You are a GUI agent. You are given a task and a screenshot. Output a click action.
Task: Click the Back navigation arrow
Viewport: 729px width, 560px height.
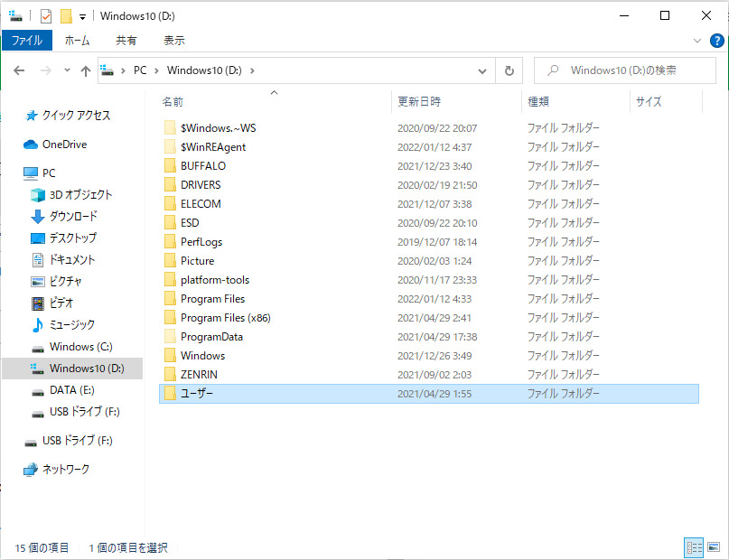pos(19,70)
